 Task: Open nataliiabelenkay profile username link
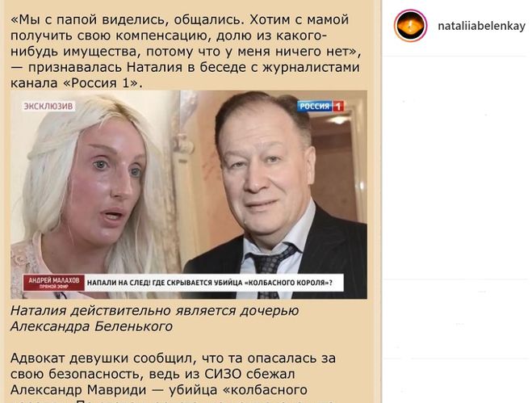point(481,26)
